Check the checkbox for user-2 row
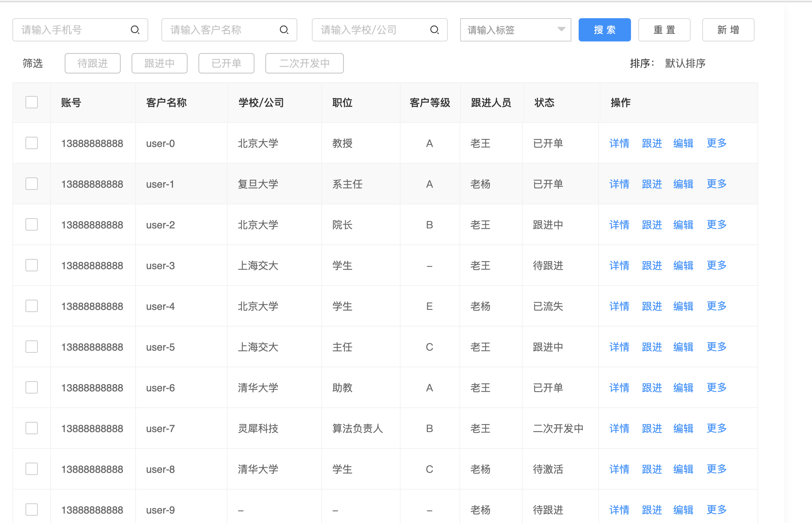 coord(32,224)
